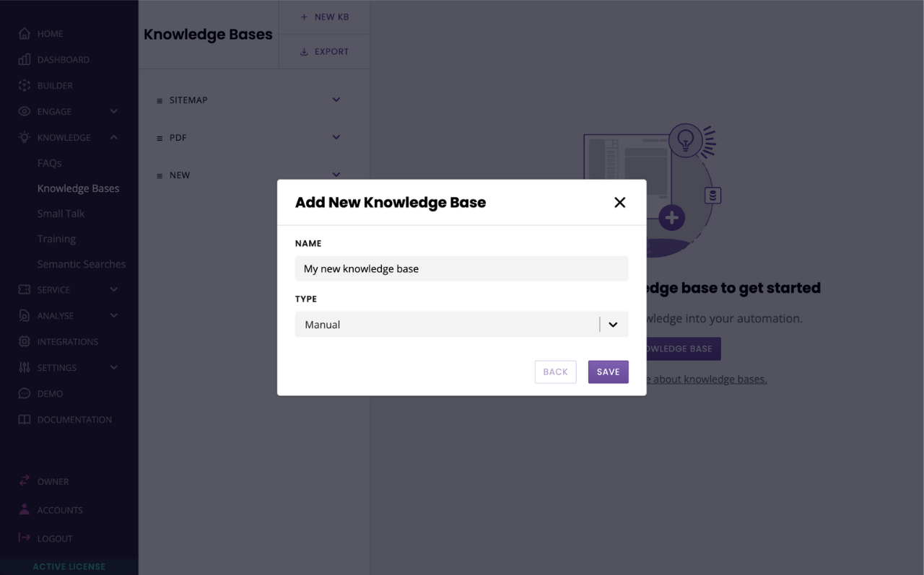
Task: Click the Service ticket icon
Action: (25, 289)
